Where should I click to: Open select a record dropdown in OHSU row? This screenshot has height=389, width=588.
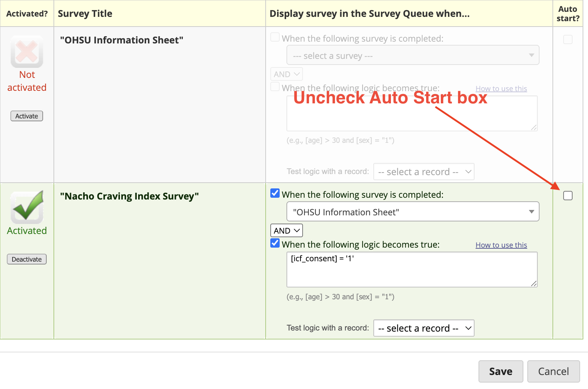point(424,172)
